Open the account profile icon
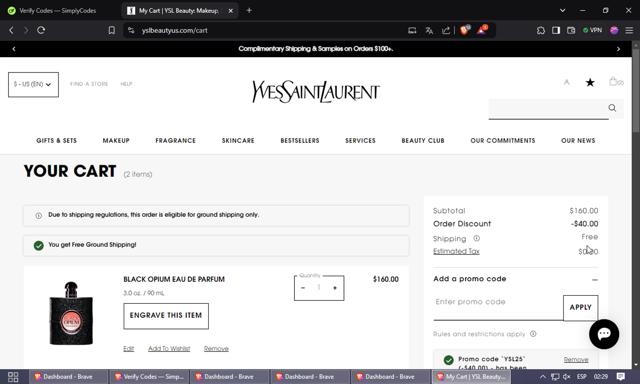This screenshot has height=384, width=640. pyautogui.click(x=567, y=82)
